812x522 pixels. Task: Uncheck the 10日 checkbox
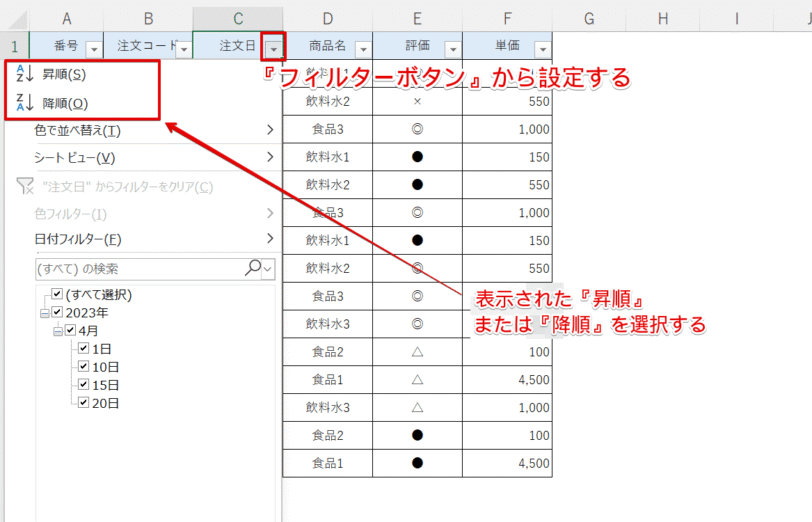pyautogui.click(x=83, y=366)
